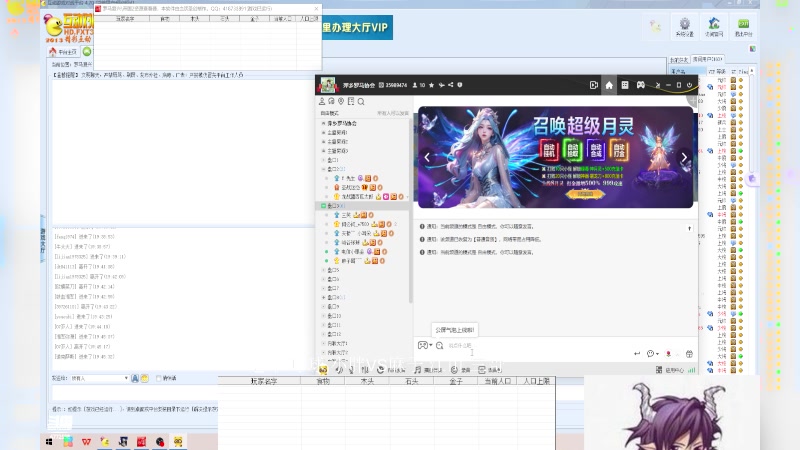Open the app grid icon in the black header
The height and width of the screenshot is (450, 800).
[x=624, y=85]
